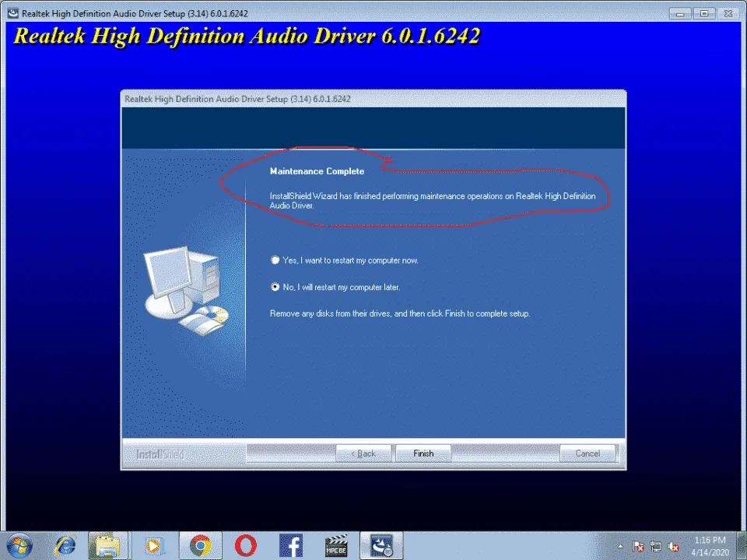Click the Cancel button in the wizard
Screen dimensions: 747x560
pyautogui.click(x=587, y=453)
